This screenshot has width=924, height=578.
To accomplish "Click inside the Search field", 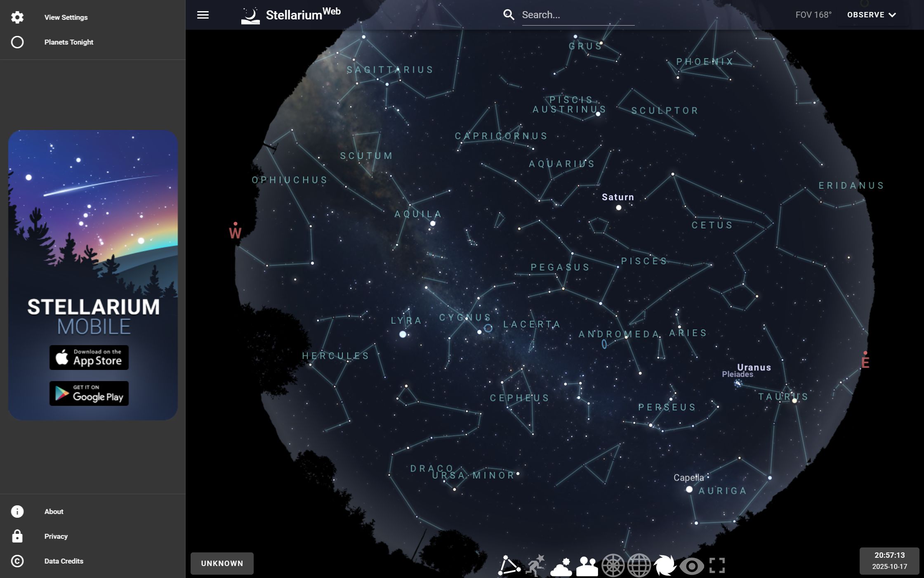I will pos(577,15).
